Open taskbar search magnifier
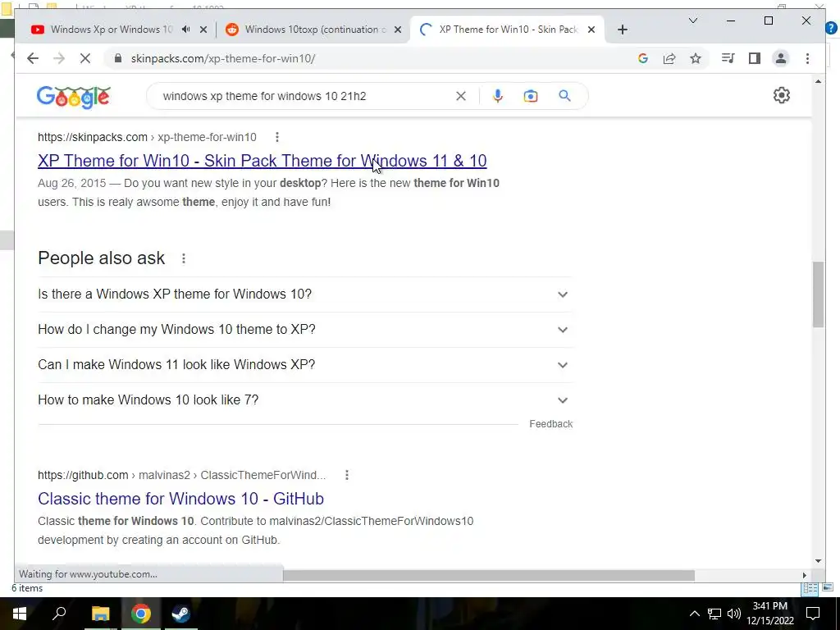Image resolution: width=840 pixels, height=630 pixels. click(x=59, y=614)
